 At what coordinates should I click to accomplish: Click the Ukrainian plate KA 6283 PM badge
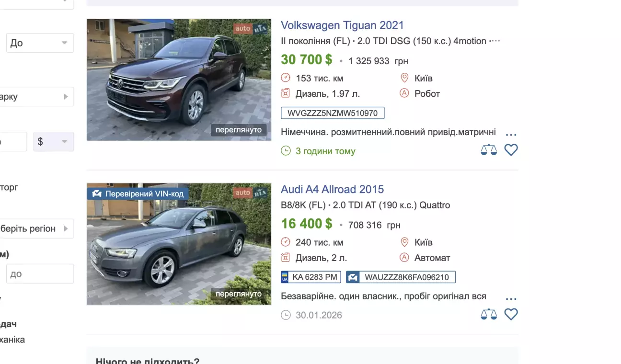tap(311, 277)
